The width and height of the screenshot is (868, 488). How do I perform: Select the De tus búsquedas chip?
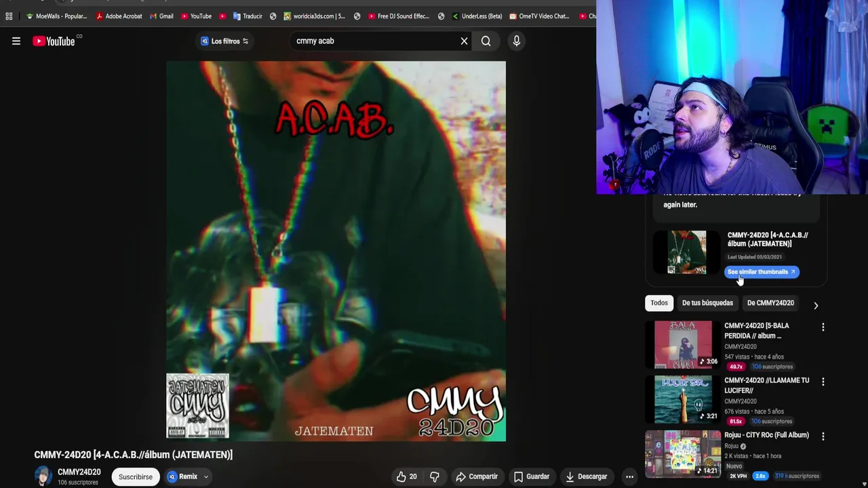point(707,303)
